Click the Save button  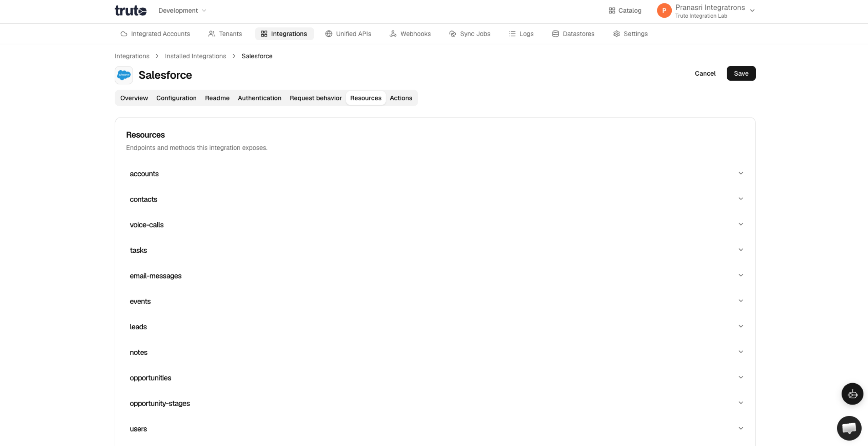tap(741, 73)
